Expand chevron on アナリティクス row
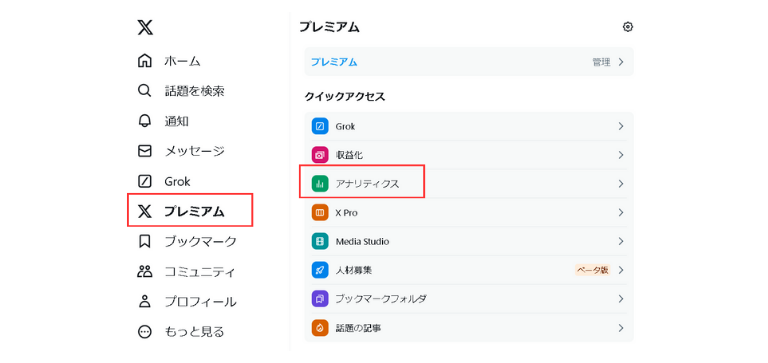Image resolution: width=768 pixels, height=363 pixels. [621, 184]
